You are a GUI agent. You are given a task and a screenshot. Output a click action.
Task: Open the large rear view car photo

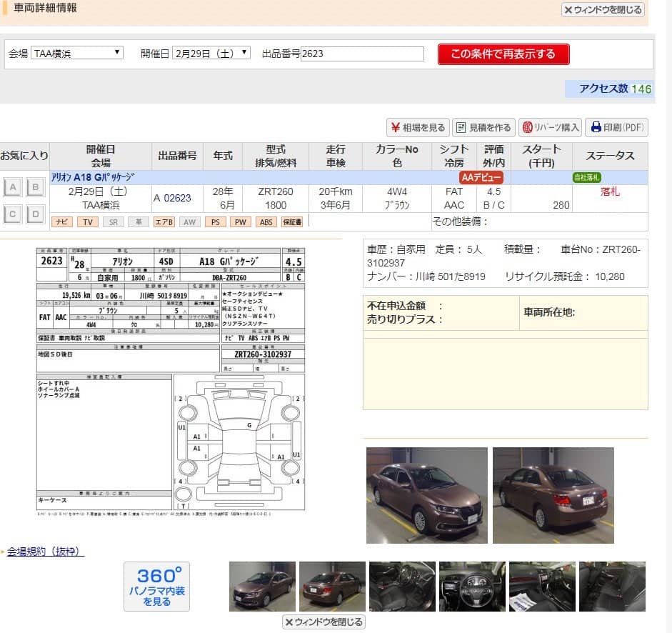tap(553, 495)
